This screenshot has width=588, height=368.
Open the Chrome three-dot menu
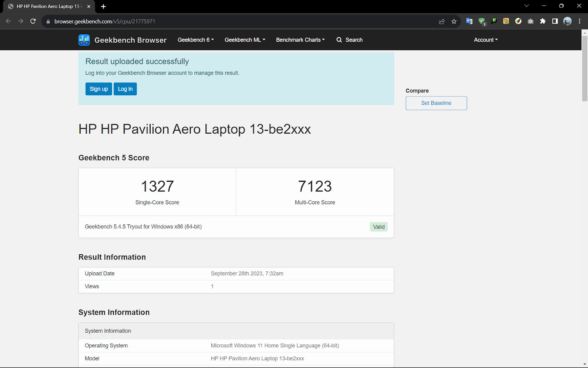[580, 21]
